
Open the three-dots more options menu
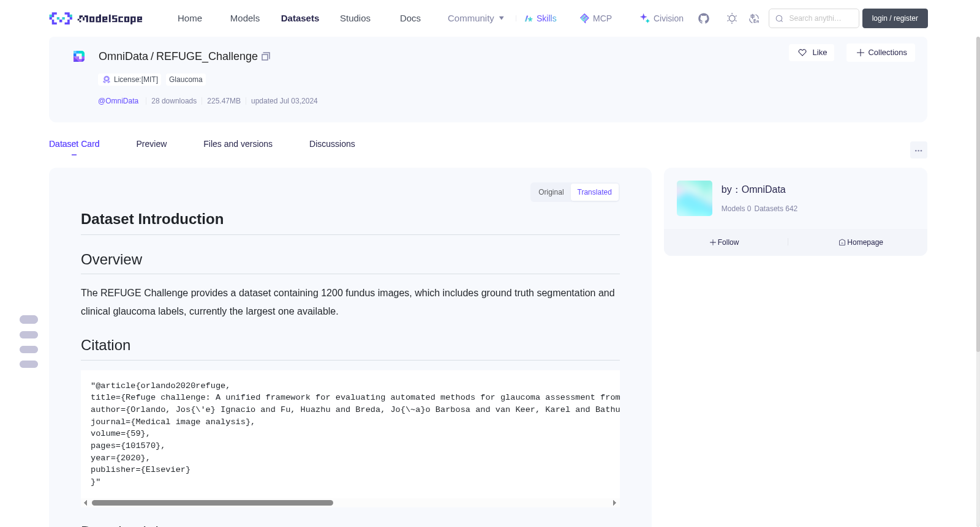[919, 150]
